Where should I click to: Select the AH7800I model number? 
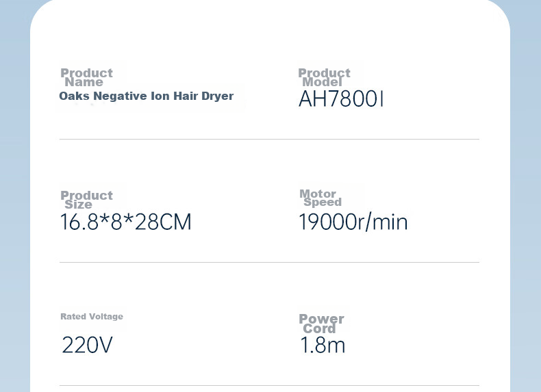(x=341, y=99)
